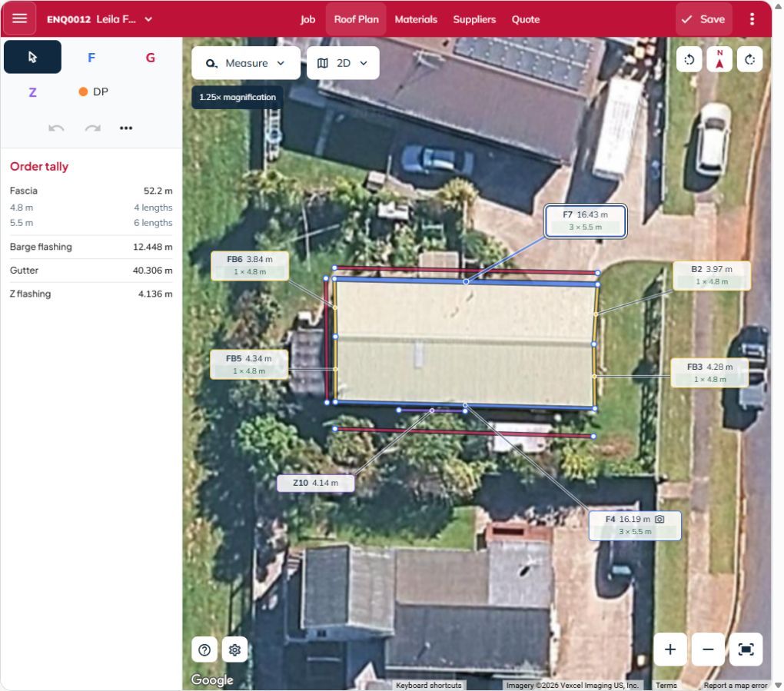The height and width of the screenshot is (691, 784).
Task: Open the hamburger main menu
Action: tap(19, 18)
